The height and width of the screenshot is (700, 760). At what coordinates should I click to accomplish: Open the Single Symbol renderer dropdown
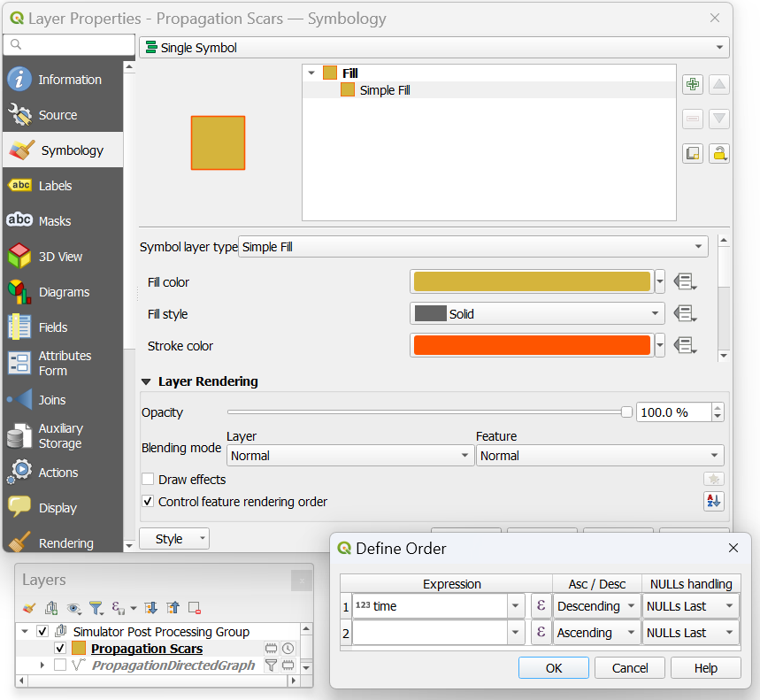434,48
